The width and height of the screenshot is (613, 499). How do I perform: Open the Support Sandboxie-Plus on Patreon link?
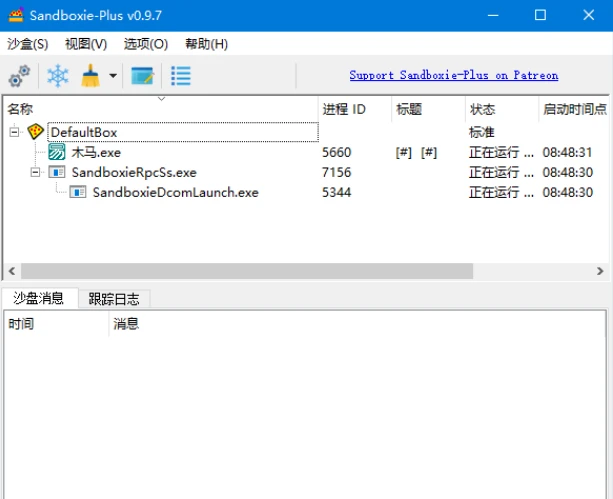coord(453,76)
